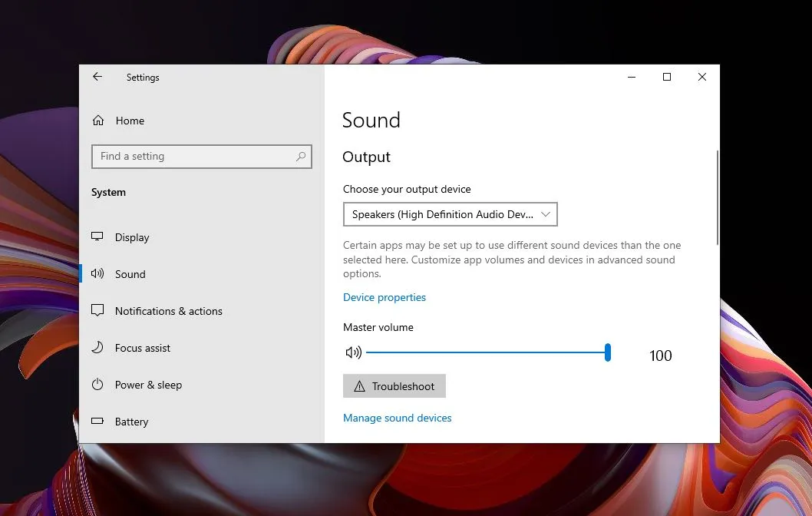Open Manage sound devices link
The width and height of the screenshot is (812, 516).
397,418
